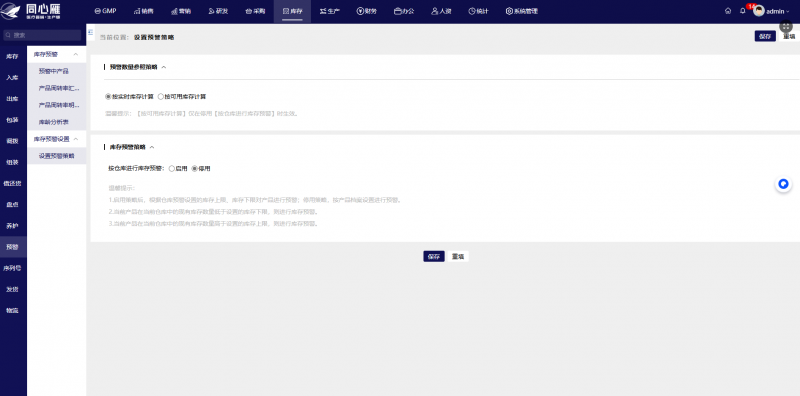Select 按可用库存计算 radio option

pos(182,96)
